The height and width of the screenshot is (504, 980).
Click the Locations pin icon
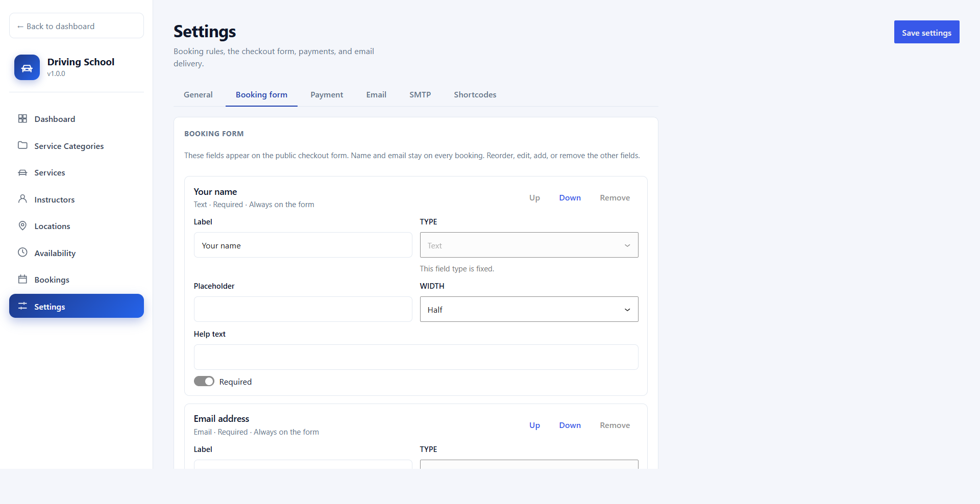click(22, 225)
